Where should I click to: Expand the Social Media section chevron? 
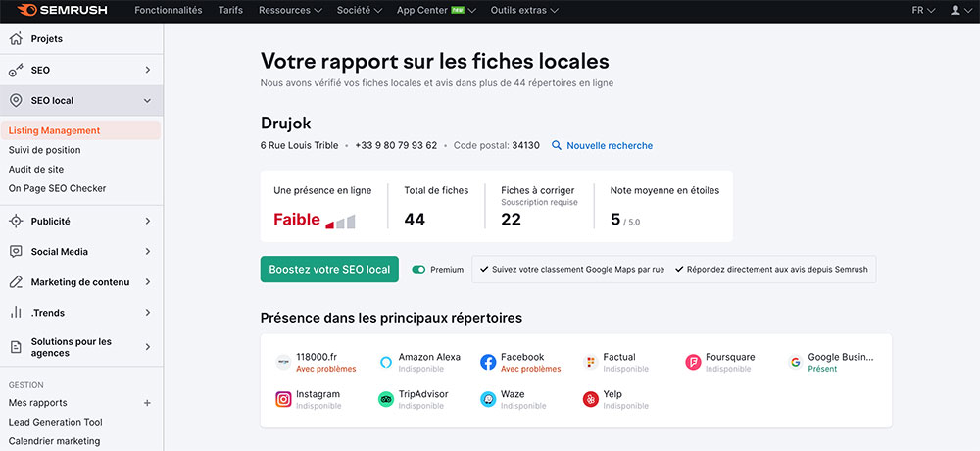[x=148, y=251]
